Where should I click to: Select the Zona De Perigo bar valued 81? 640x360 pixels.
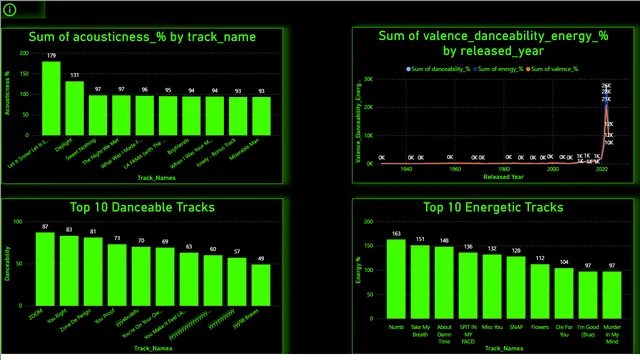(x=93, y=271)
